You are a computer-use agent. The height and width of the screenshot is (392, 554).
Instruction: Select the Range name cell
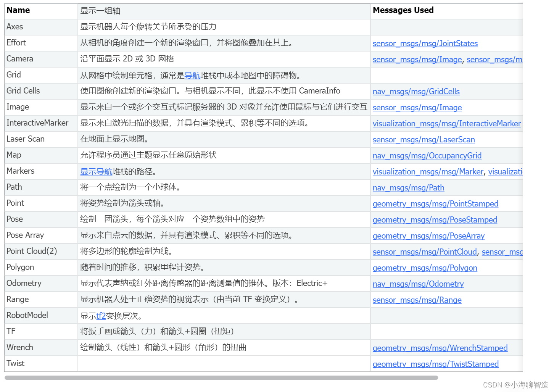[x=41, y=300]
